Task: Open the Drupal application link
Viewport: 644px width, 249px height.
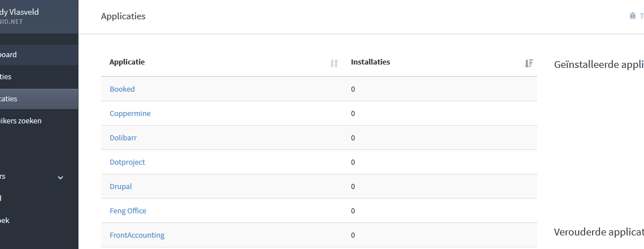Action: [121, 186]
